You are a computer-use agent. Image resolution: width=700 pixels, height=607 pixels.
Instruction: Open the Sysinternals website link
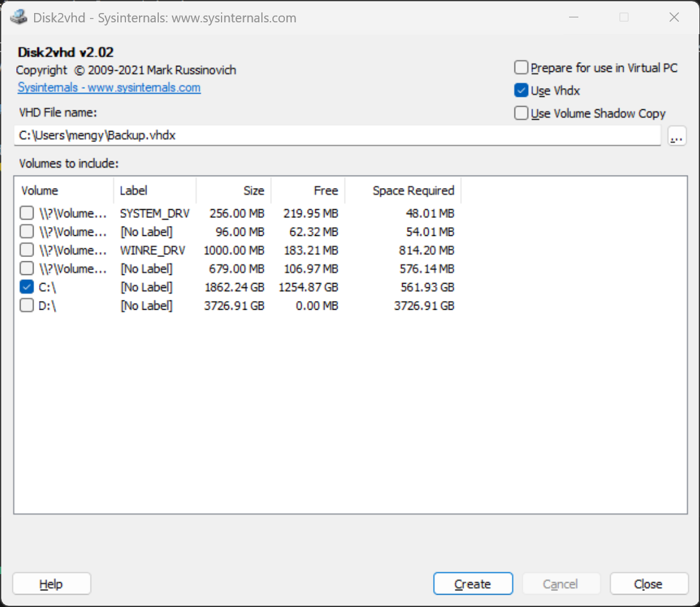coord(109,88)
